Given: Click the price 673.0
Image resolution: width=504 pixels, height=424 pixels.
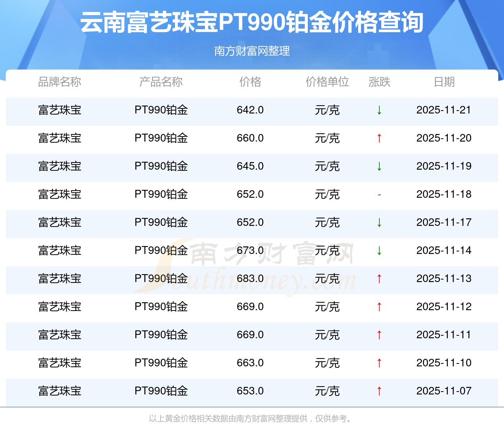Looking at the screenshot, I should (x=250, y=250).
